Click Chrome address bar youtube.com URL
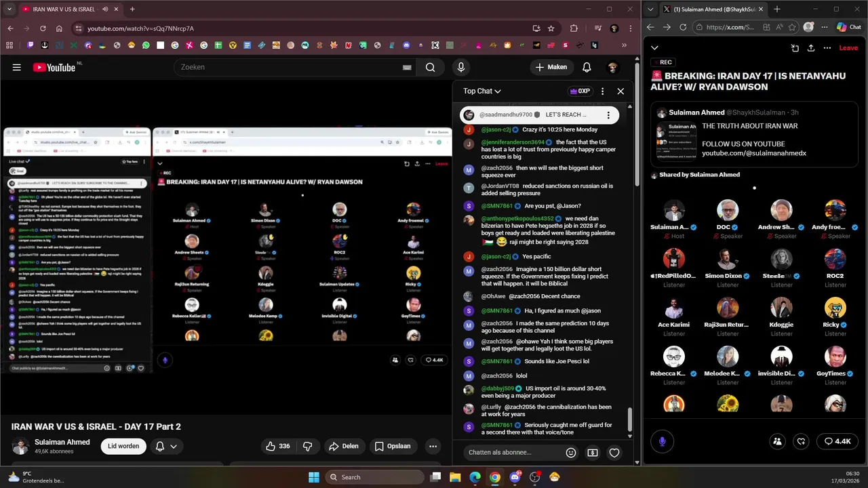This screenshot has width=868, height=488. pyautogui.click(x=140, y=28)
